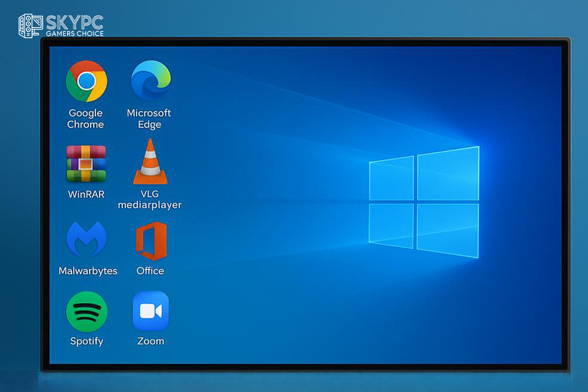Open the Google Chrome desktop icon
The height and width of the screenshot is (392, 588).
86,81
